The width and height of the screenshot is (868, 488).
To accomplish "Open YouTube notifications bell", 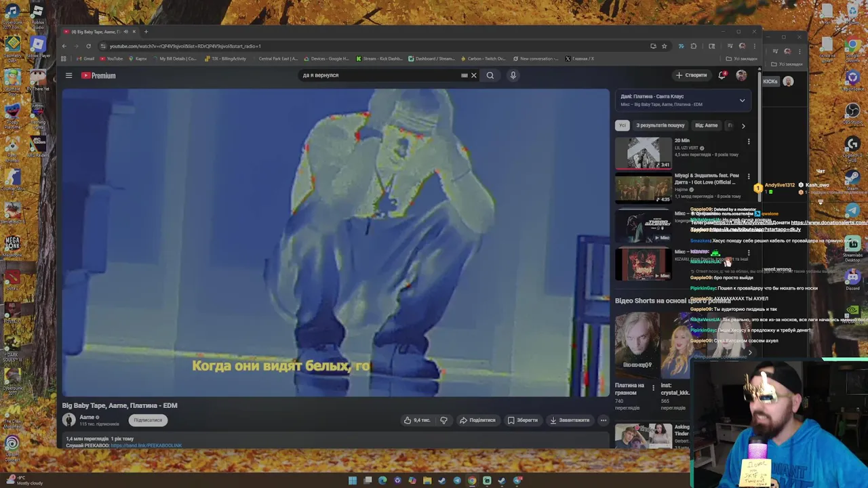I will [722, 75].
